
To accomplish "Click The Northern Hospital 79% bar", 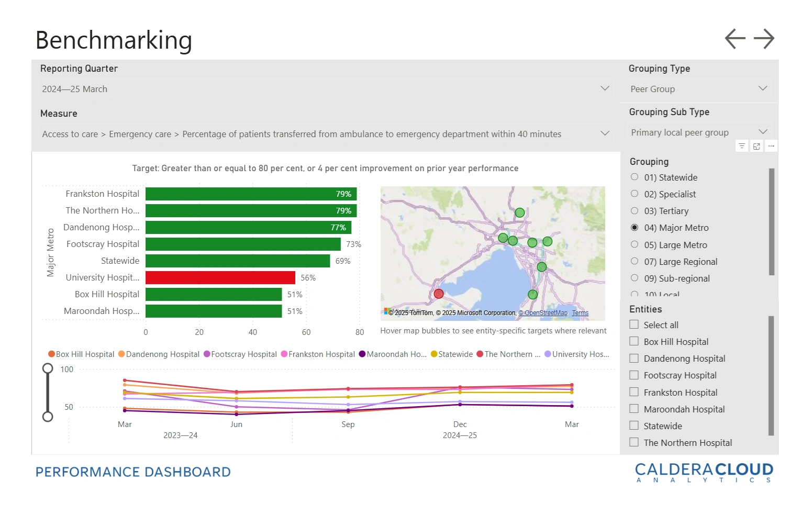I will coord(251,210).
